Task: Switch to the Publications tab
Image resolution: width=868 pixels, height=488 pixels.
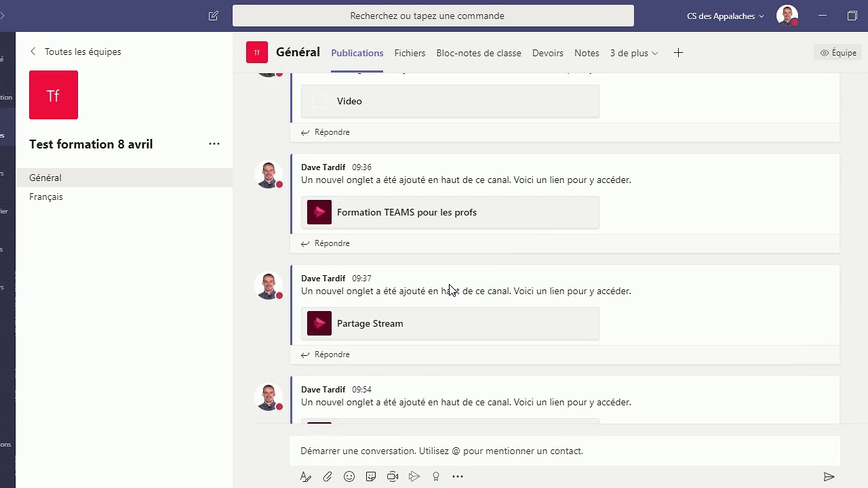Action: coord(357,53)
